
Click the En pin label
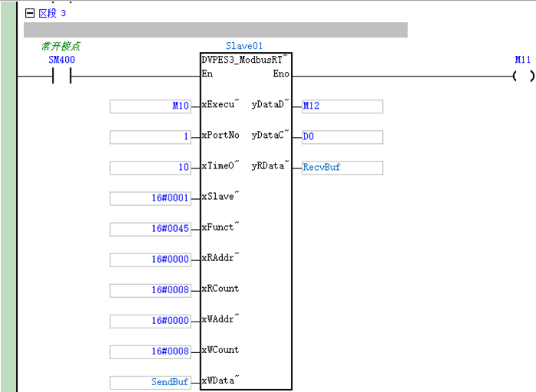pyautogui.click(x=208, y=73)
